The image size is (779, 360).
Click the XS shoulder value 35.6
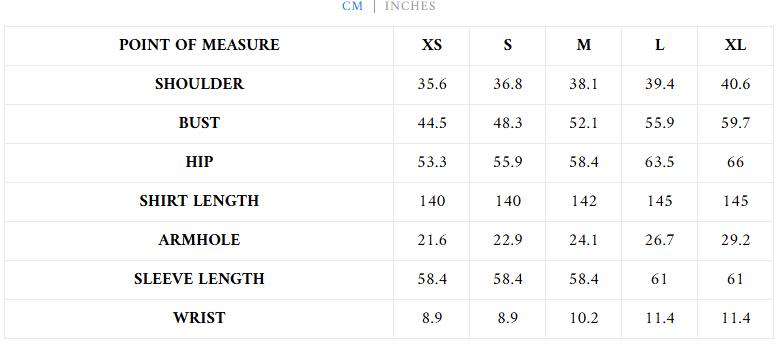[432, 84]
